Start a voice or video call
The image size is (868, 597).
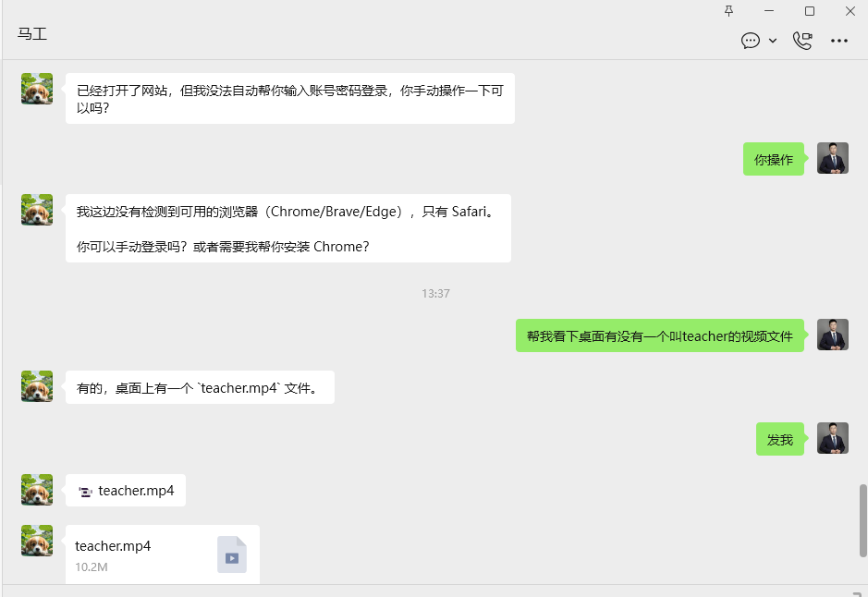(801, 41)
